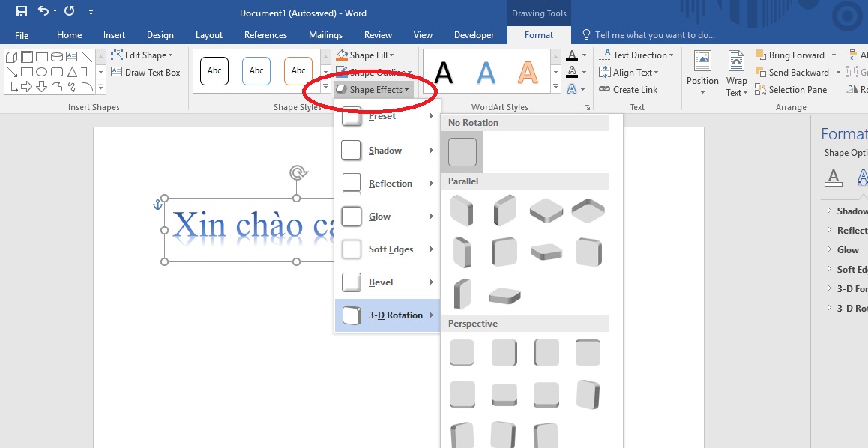Pick the block down arrow shape
This screenshot has height=448, width=868.
tap(41, 87)
